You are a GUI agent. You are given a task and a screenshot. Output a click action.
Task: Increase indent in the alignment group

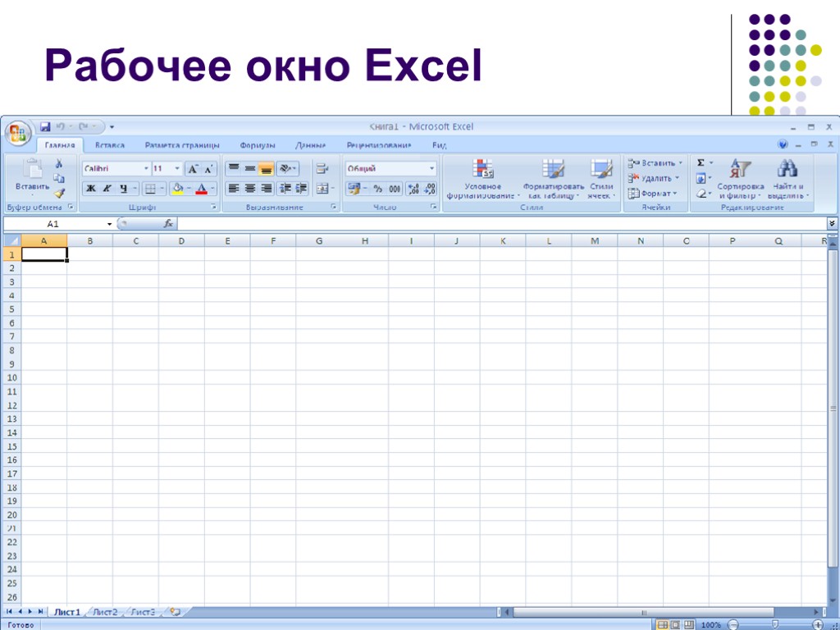[302, 188]
